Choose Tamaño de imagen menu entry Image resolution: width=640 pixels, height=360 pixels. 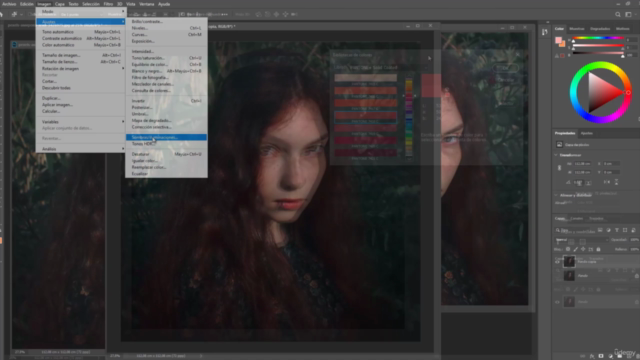(x=81, y=55)
